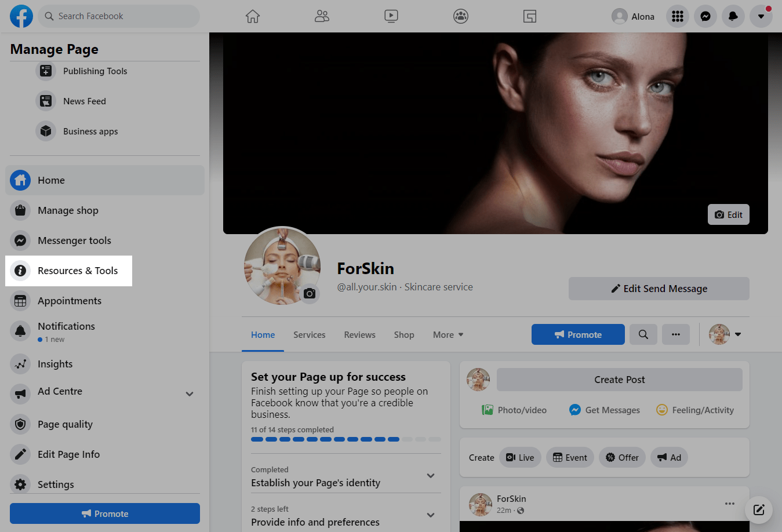The image size is (782, 532).
Task: Open the account dropdown arrow at top right
Action: point(761,16)
